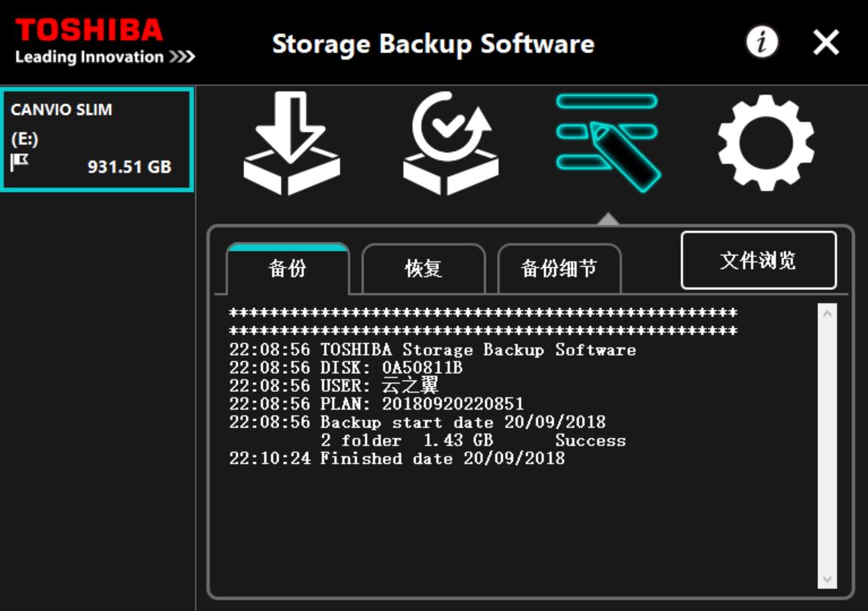Click 'Success' in the log
The height and width of the screenshot is (611, 868).
591,440
